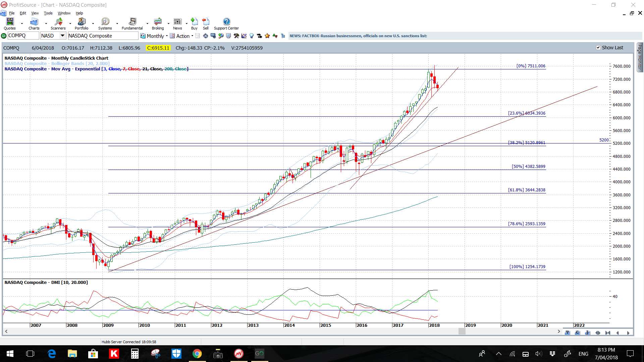Open Google Chrome from the taskbar
The image size is (644, 362).
pos(197,354)
